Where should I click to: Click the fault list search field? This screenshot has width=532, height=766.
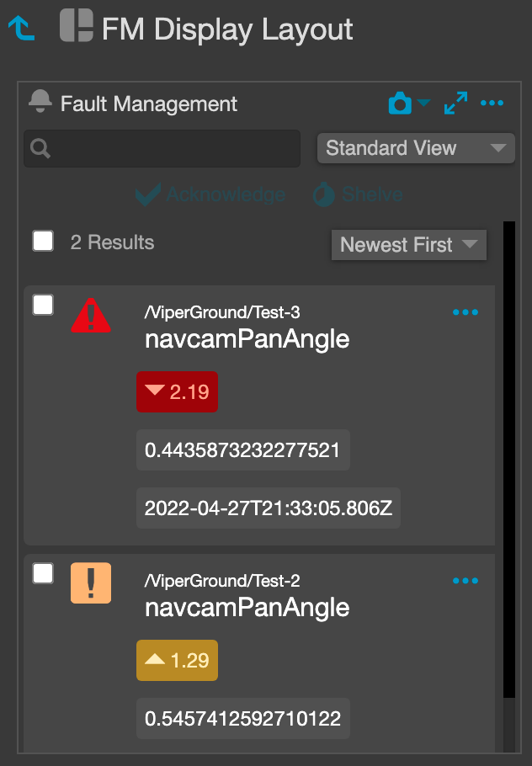(x=162, y=148)
